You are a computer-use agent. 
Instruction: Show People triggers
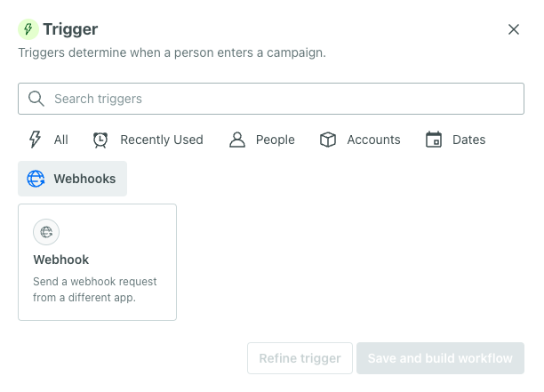coord(275,140)
